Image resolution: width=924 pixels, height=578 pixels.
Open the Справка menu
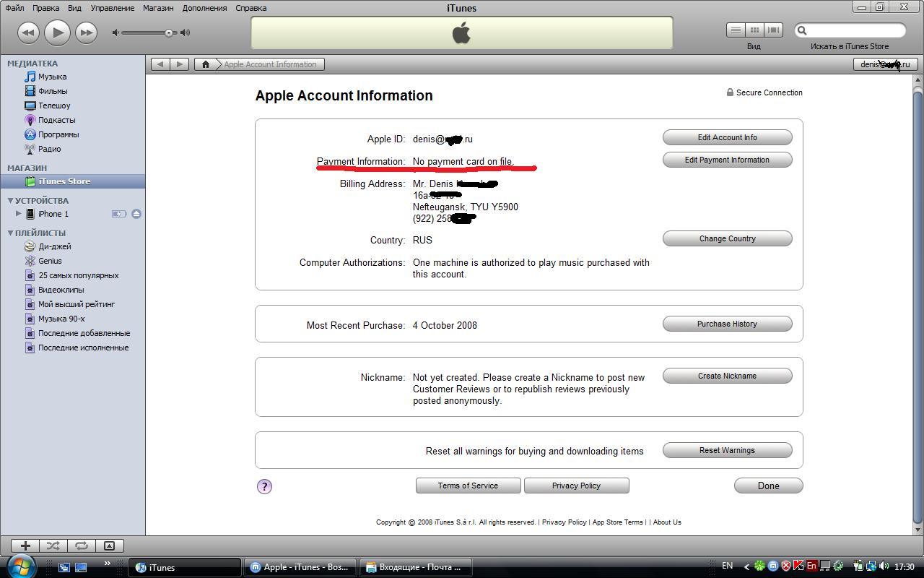251,8
